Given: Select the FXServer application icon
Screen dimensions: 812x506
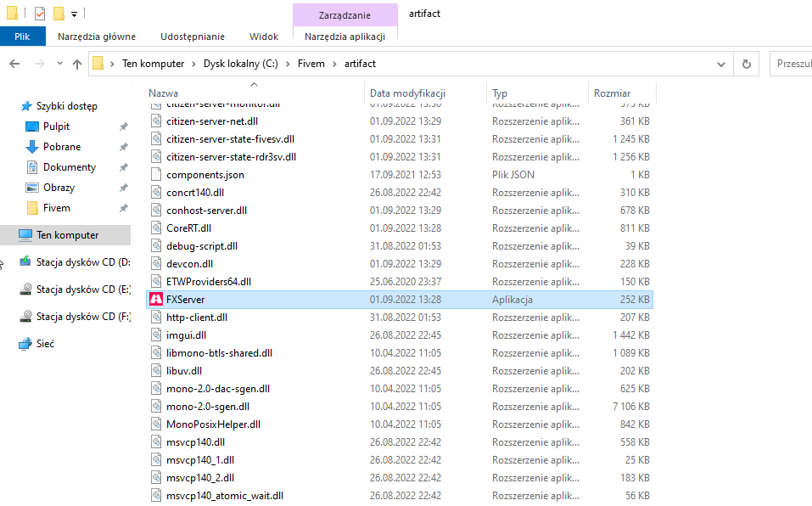Looking at the screenshot, I should click(156, 299).
